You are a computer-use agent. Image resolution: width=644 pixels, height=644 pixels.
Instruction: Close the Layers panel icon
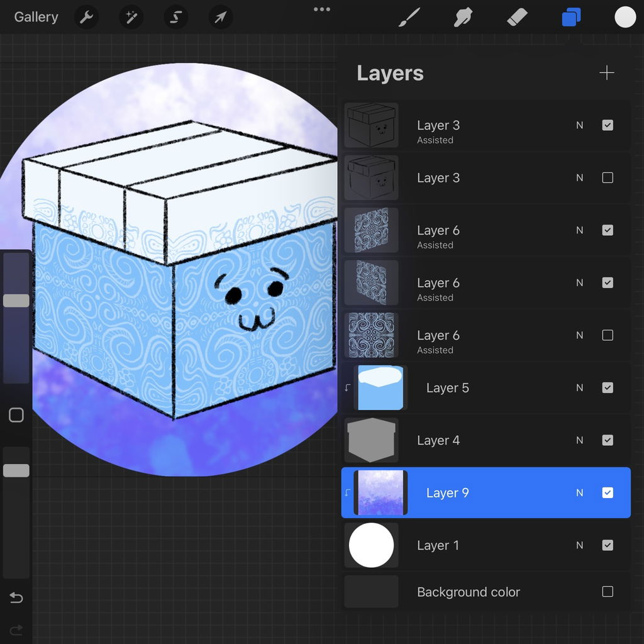[x=571, y=18]
